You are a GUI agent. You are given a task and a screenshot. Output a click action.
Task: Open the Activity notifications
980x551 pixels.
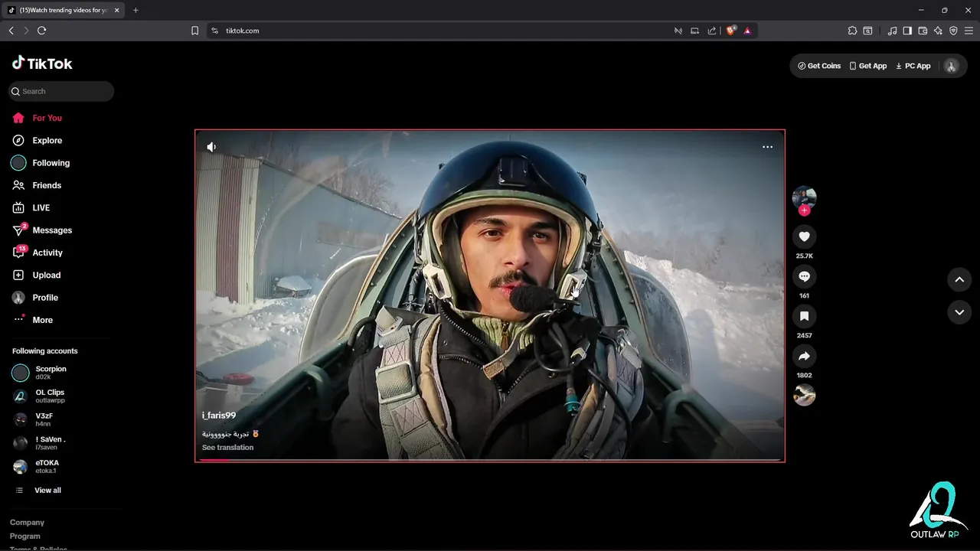coord(38,253)
